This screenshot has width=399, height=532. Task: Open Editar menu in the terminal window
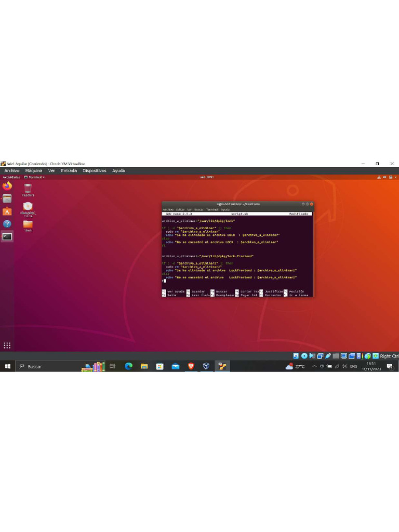click(x=180, y=210)
